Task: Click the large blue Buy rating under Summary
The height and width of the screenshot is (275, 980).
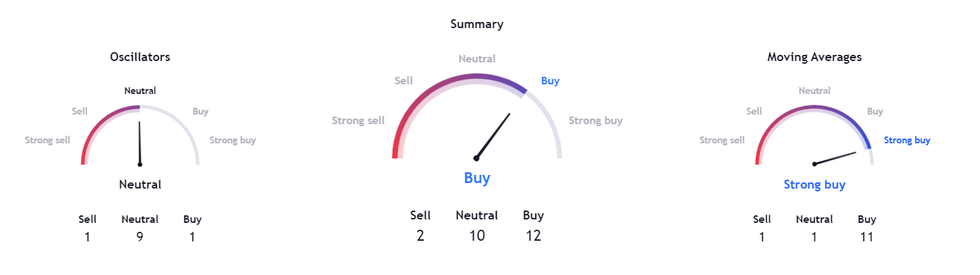Action: tap(477, 178)
